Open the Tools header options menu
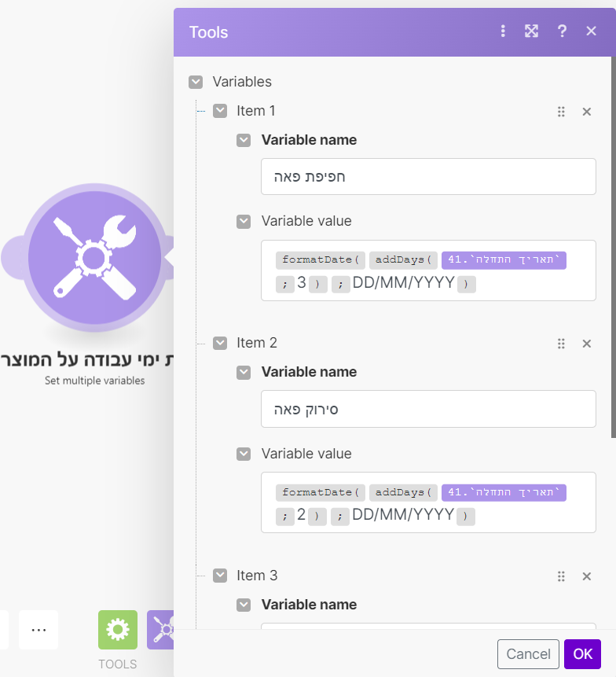The image size is (616, 677). point(503,31)
